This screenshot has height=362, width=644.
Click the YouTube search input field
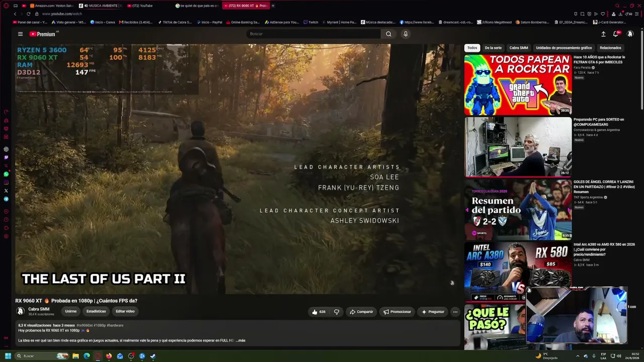coord(313,34)
